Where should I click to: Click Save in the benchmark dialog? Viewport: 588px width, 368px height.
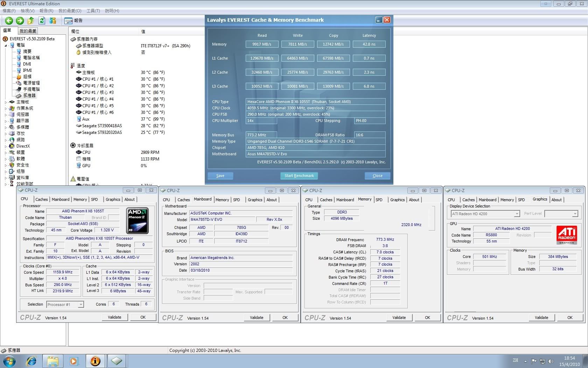pos(220,176)
